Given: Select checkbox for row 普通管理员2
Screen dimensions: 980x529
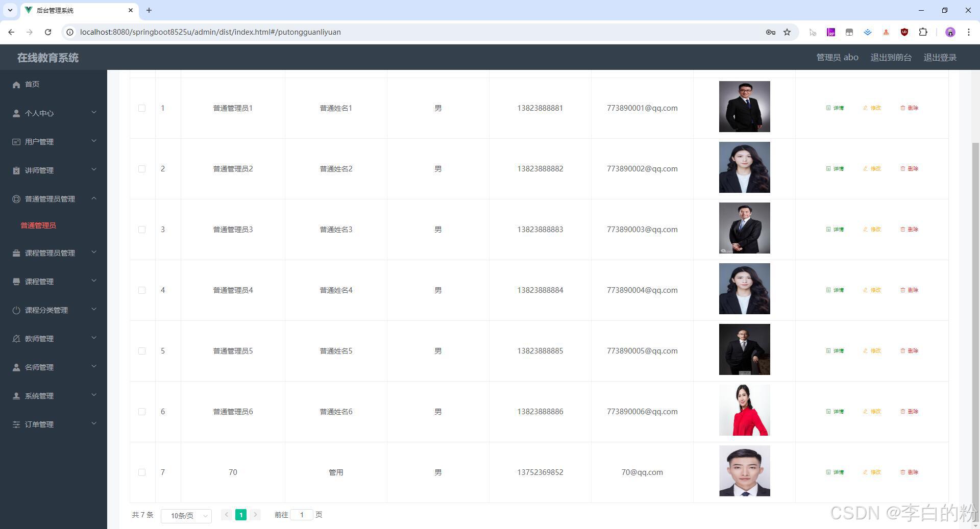Looking at the screenshot, I should [x=142, y=169].
